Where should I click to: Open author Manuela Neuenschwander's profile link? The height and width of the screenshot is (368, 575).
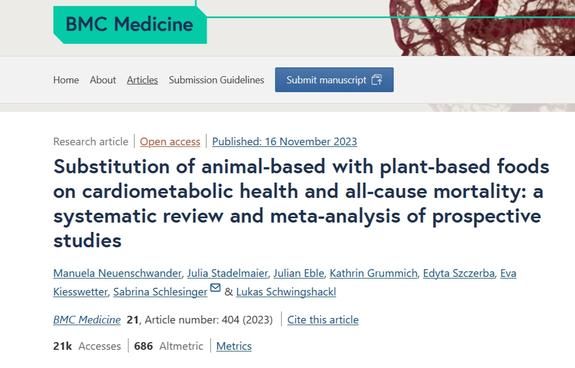tap(117, 273)
